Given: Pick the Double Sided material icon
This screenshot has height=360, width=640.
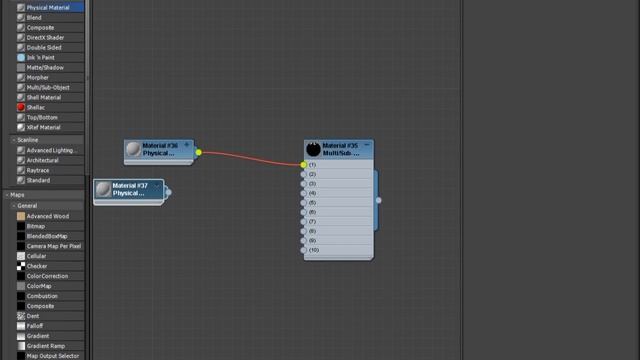Looking at the screenshot, I should [x=21, y=47].
